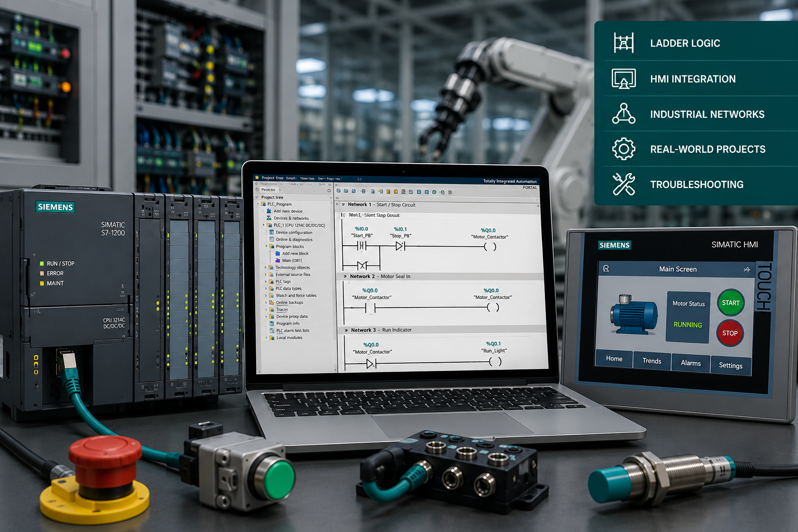
Task: Collapse Network 1 Start / Stop Circuit
Action: click(343, 205)
